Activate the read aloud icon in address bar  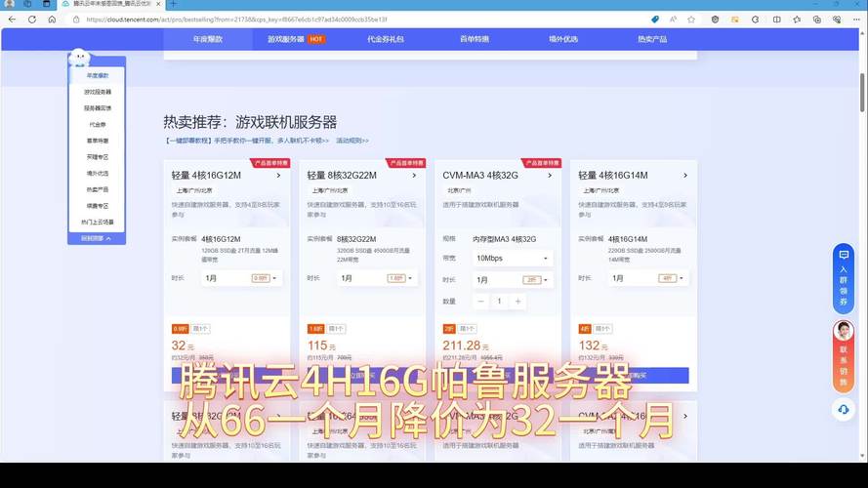[673, 20]
